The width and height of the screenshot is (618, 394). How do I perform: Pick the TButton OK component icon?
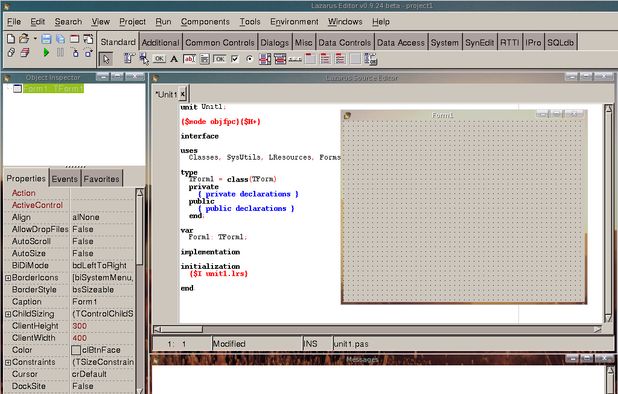pyautogui.click(x=159, y=59)
